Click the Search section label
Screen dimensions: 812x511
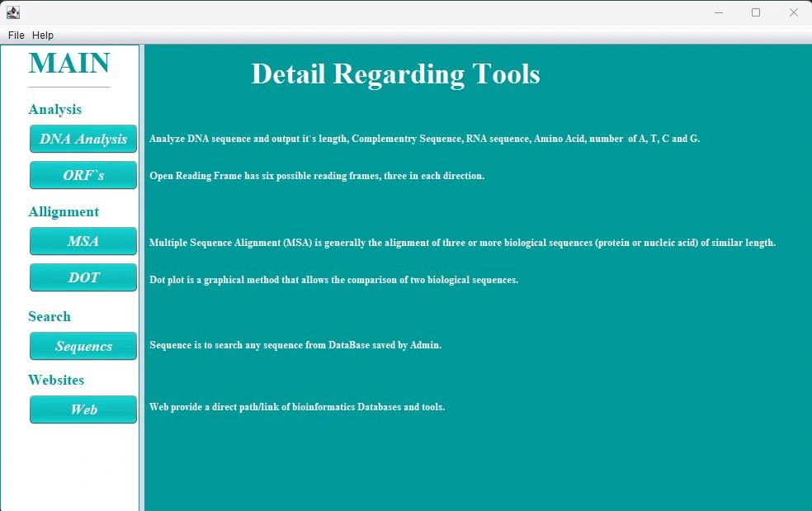point(50,316)
